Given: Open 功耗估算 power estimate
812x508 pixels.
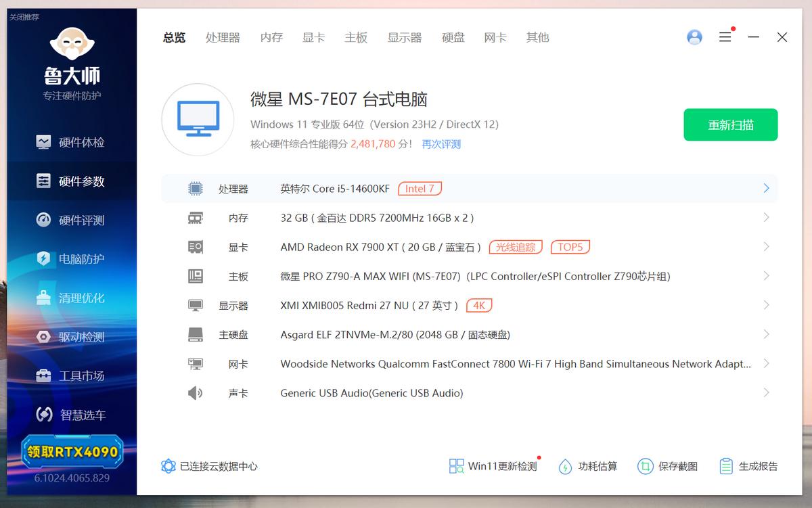Looking at the screenshot, I should (x=587, y=466).
